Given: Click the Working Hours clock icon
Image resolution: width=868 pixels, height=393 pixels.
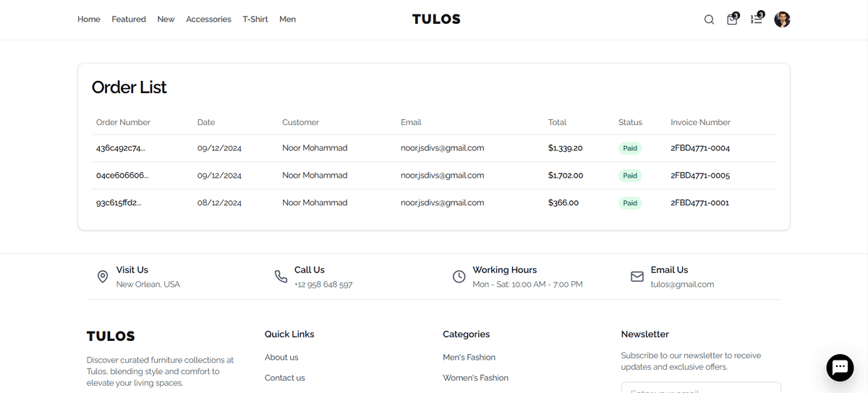Looking at the screenshot, I should 459,277.
